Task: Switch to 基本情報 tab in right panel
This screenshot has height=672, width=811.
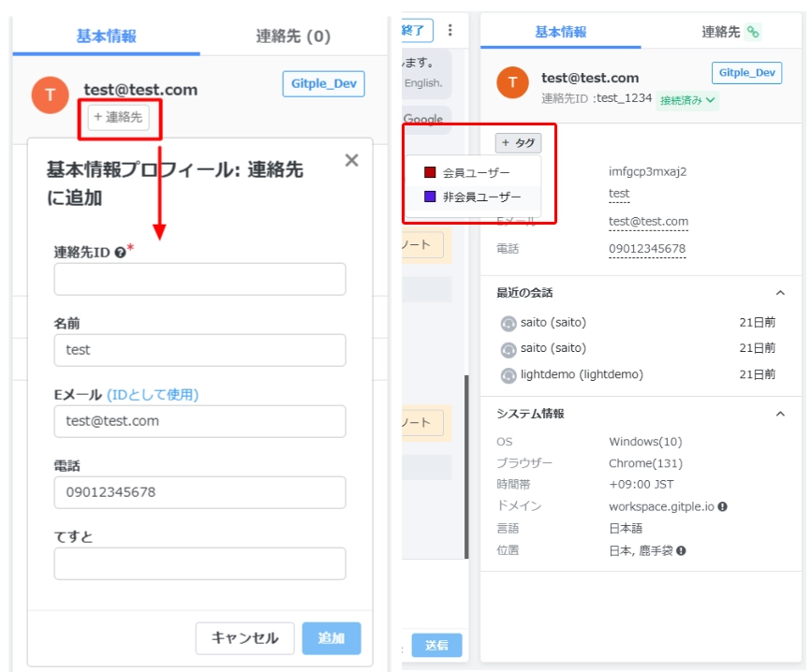Action: tap(561, 32)
